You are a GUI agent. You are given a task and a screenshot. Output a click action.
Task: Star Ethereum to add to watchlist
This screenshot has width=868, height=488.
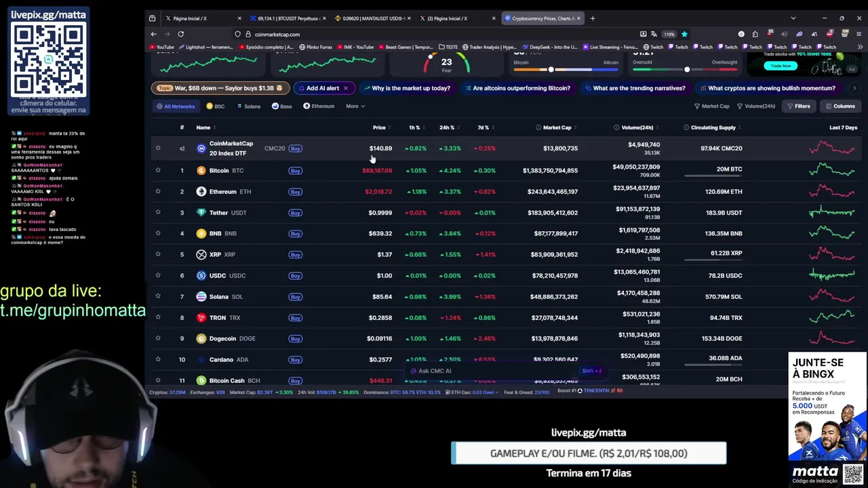point(158,191)
